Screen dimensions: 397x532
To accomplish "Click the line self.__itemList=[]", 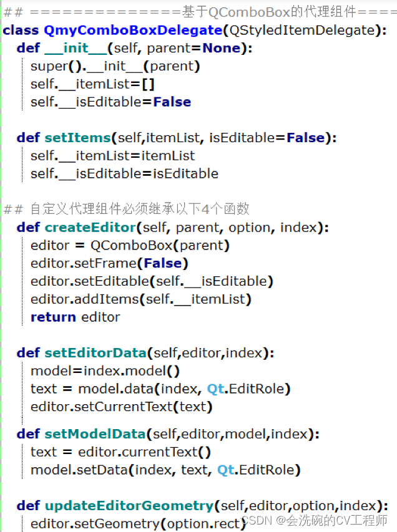I will tap(92, 84).
